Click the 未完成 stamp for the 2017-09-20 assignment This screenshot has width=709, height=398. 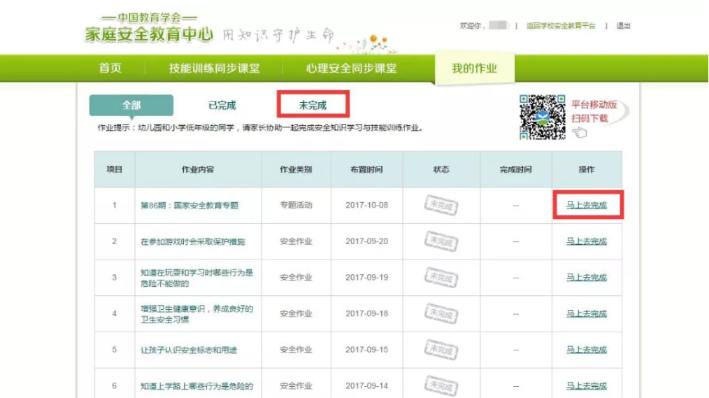tap(441, 241)
